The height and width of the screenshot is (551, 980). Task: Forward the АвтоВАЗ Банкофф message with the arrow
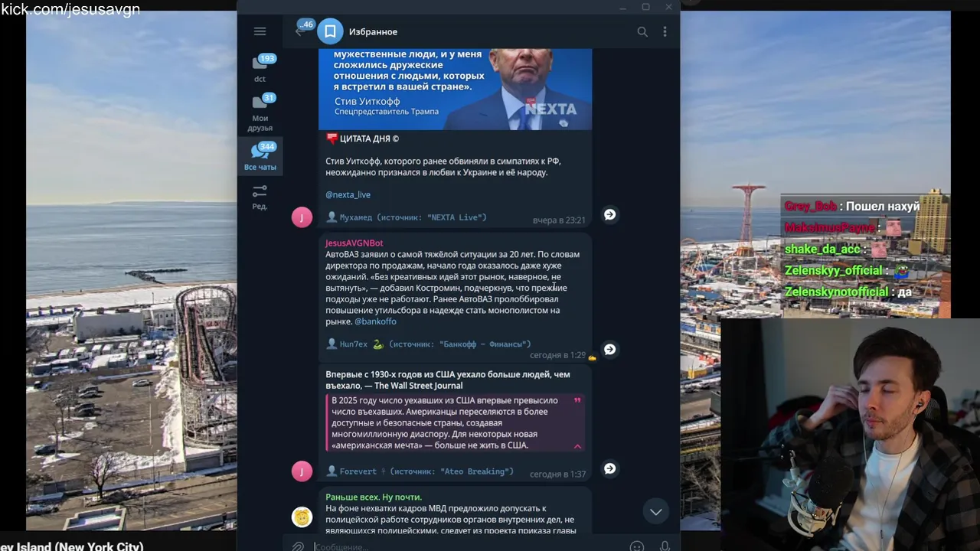click(x=609, y=350)
